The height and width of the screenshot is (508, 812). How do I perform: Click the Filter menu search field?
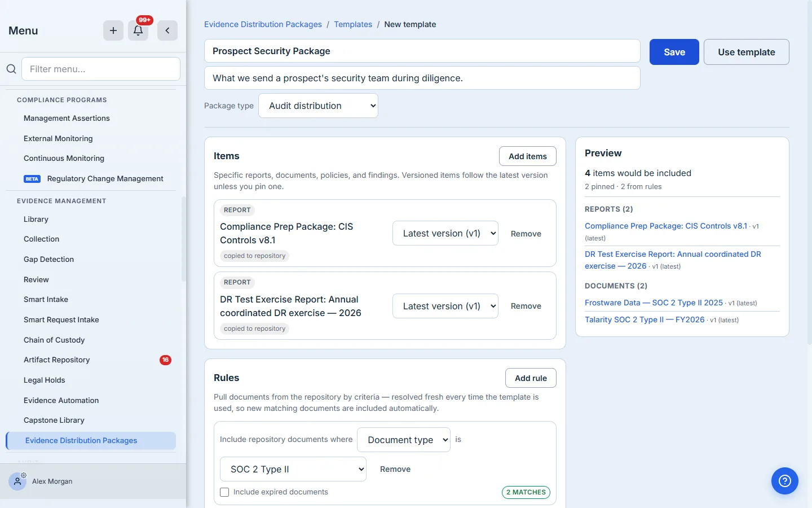(101, 69)
